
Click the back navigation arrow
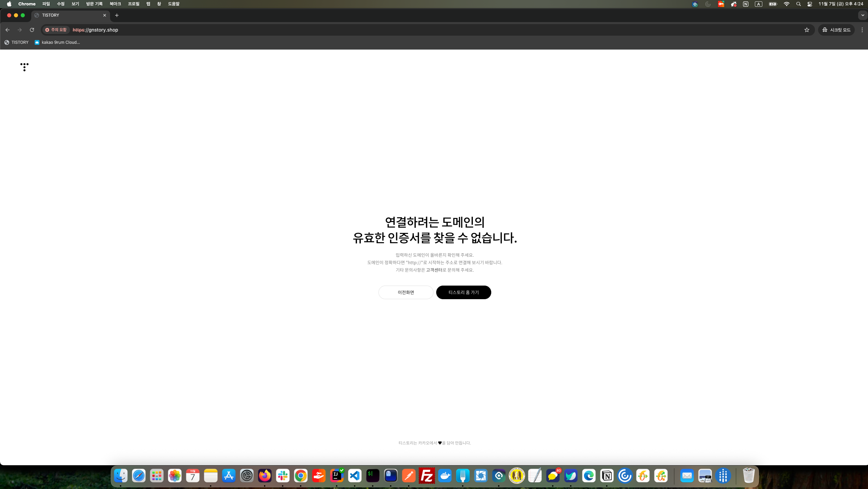tap(7, 30)
